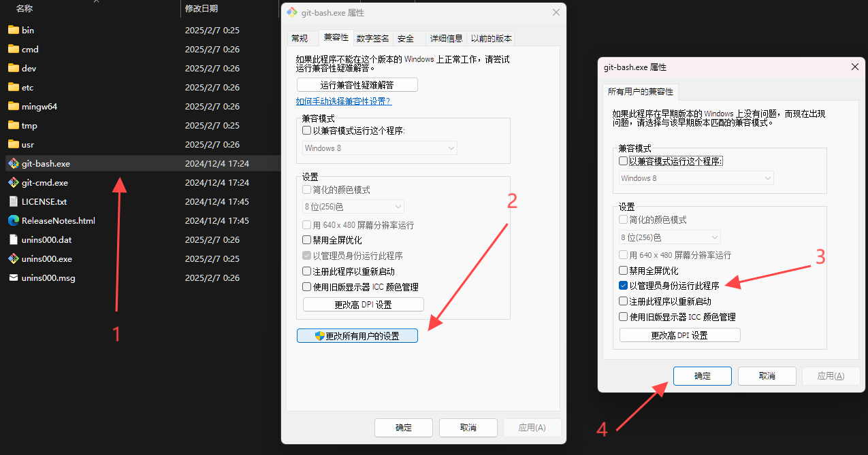Switch to the 数字签名 tab
Image resolution: width=868 pixels, height=455 pixels.
coord(372,38)
